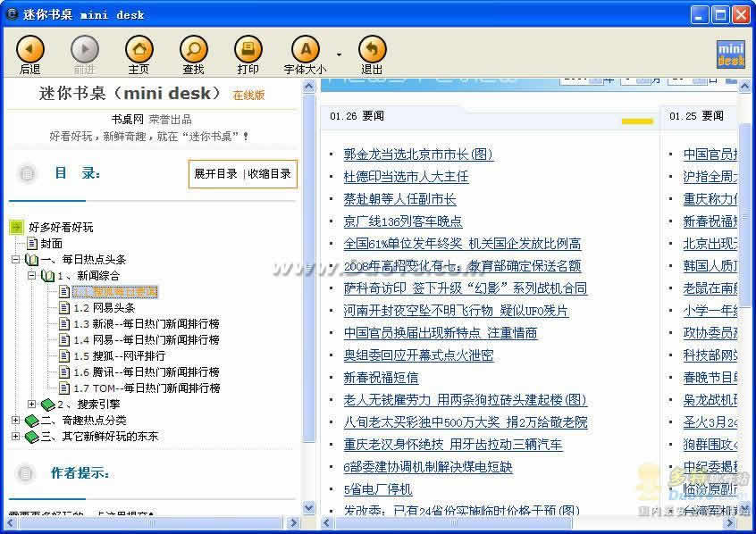
Task: Click the green book icon of 2、搜索引擎
Action: tap(47, 405)
